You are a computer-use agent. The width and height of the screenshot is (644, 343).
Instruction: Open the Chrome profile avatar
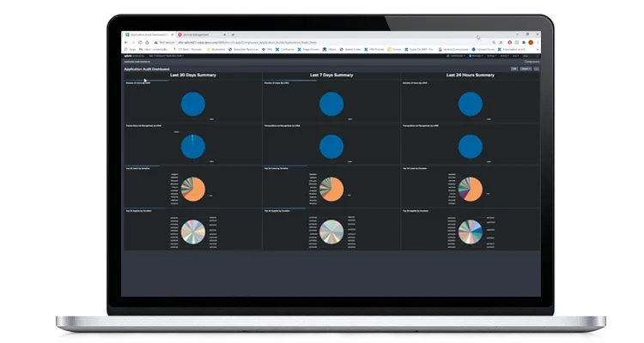[531, 42]
